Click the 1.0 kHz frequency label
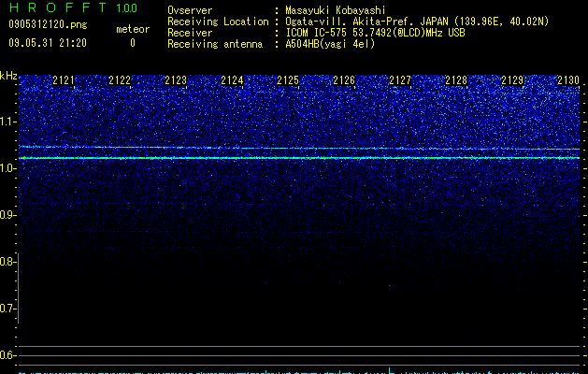 7,168
